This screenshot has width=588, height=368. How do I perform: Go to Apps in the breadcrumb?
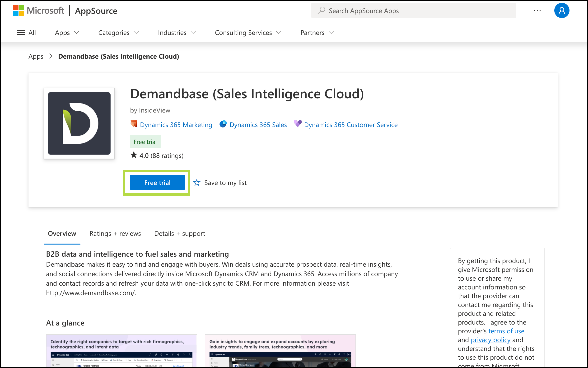click(x=36, y=56)
